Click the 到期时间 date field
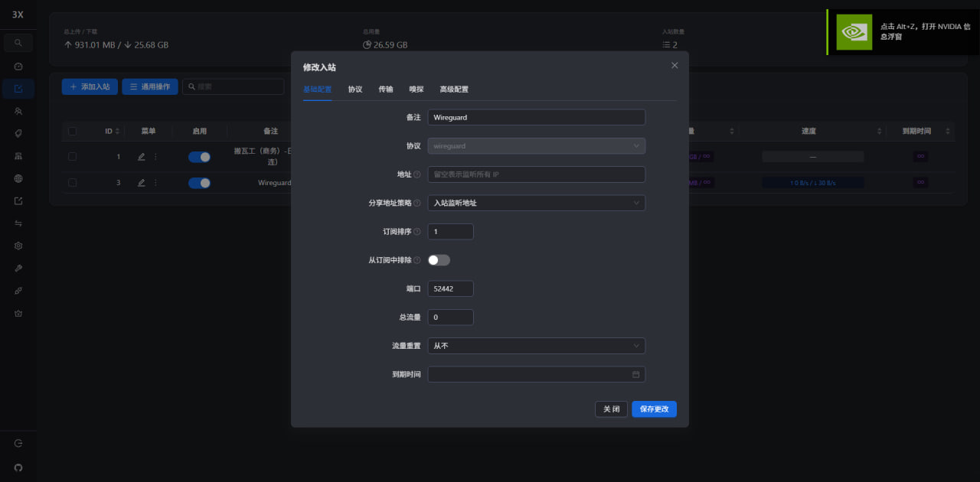 pyautogui.click(x=537, y=374)
